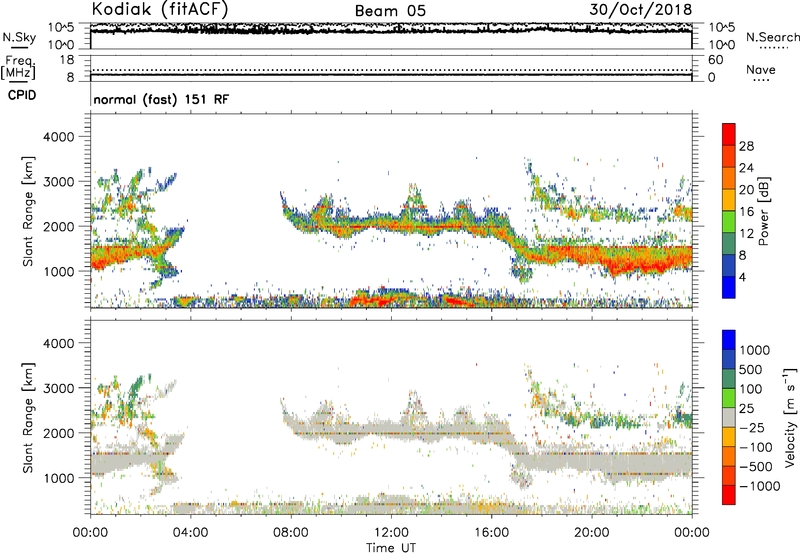Select the 'Freq. [MHz]' axis label
This screenshot has height=554, width=800.
coord(18,68)
